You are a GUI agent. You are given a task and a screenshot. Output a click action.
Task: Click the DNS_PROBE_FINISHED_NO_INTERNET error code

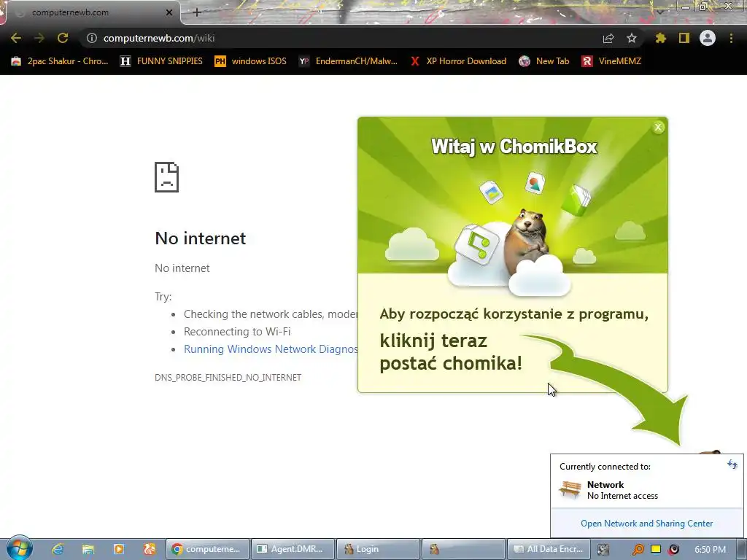click(228, 378)
